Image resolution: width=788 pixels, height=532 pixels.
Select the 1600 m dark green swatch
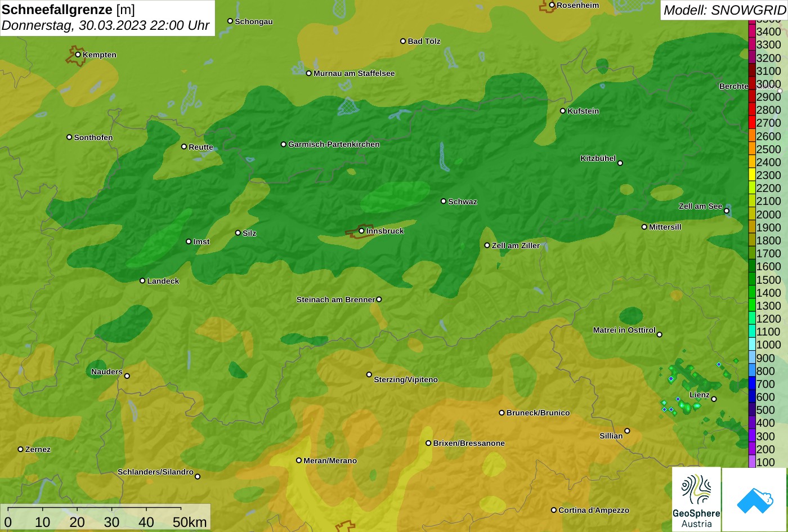pyautogui.click(x=752, y=266)
